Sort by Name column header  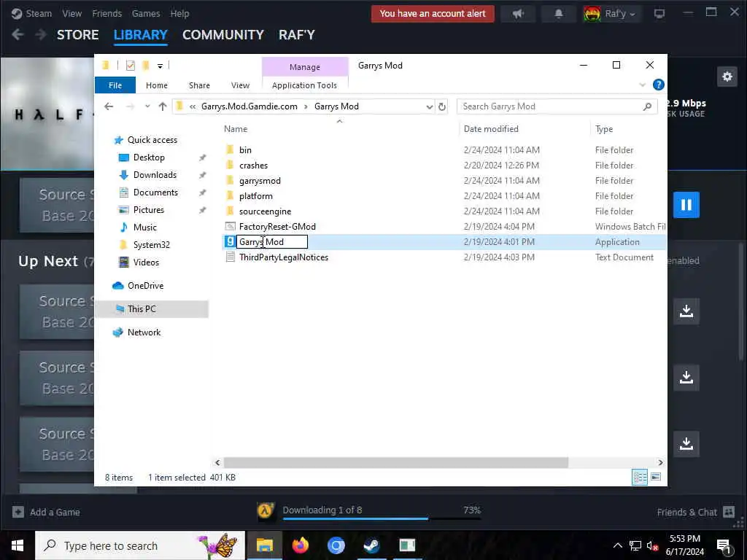pos(236,129)
